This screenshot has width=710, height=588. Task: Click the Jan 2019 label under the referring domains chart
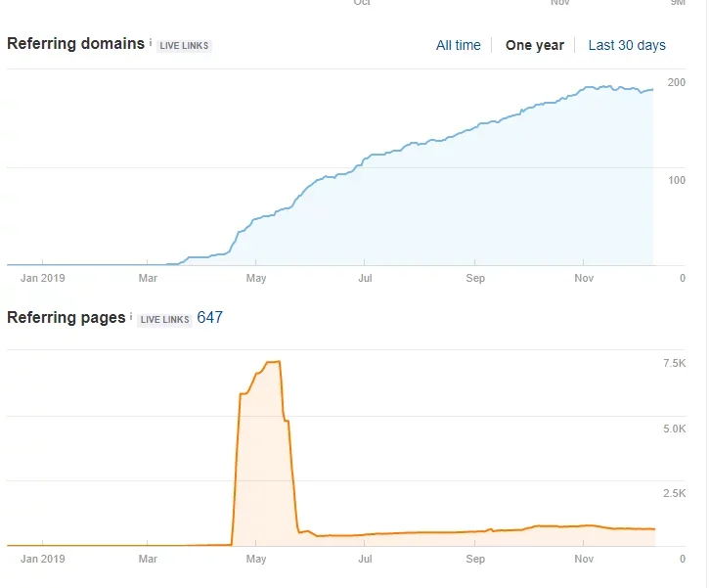tap(43, 278)
